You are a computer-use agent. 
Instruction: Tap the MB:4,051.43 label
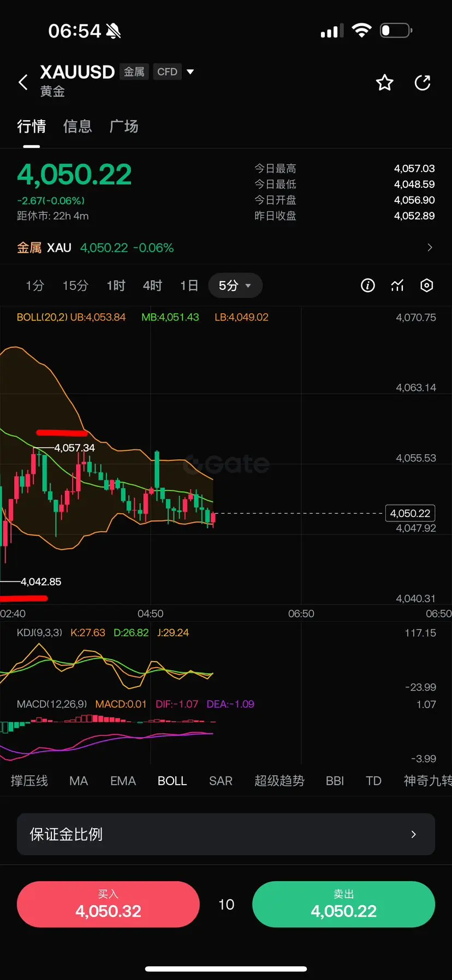pyautogui.click(x=170, y=317)
